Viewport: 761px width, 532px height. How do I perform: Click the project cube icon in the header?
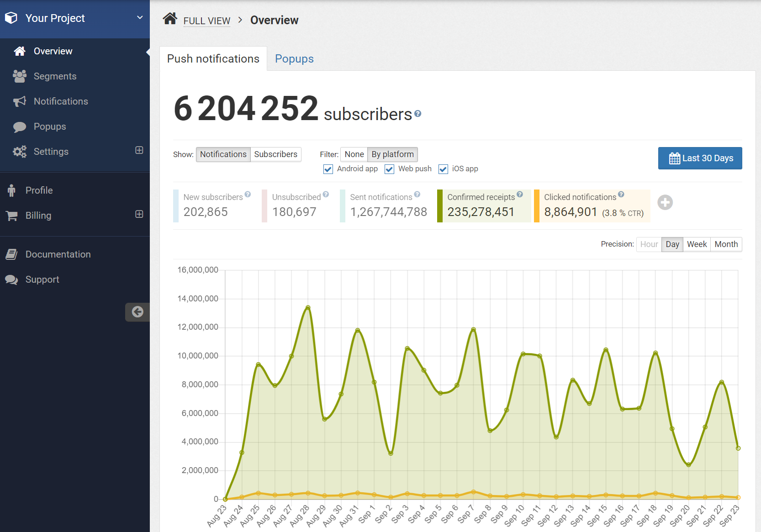tap(11, 18)
